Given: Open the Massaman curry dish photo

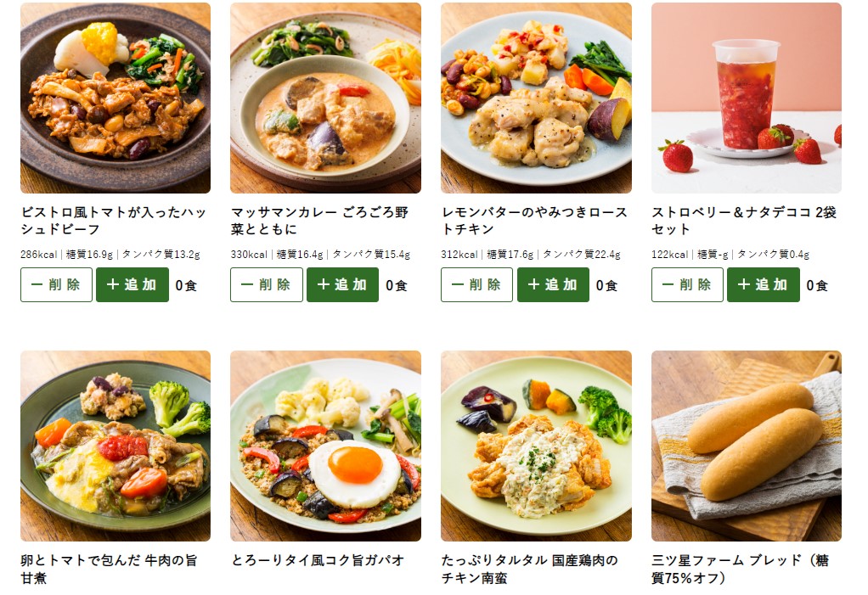Looking at the screenshot, I should [325, 98].
